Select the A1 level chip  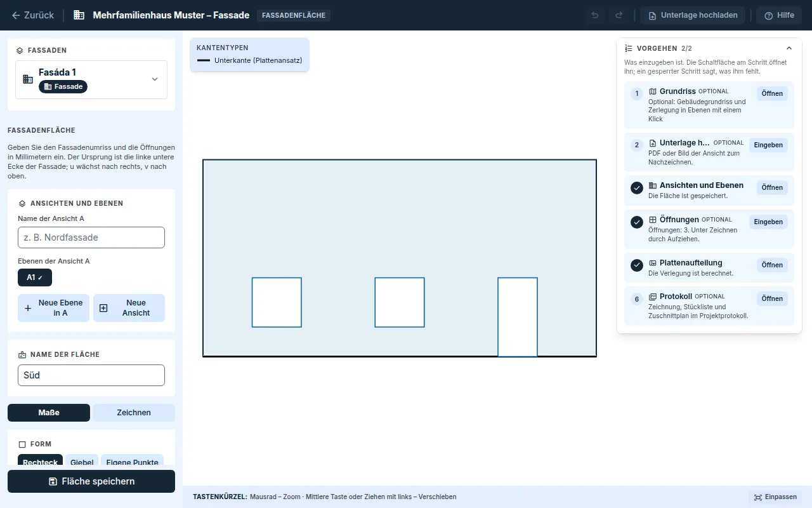tap(35, 277)
